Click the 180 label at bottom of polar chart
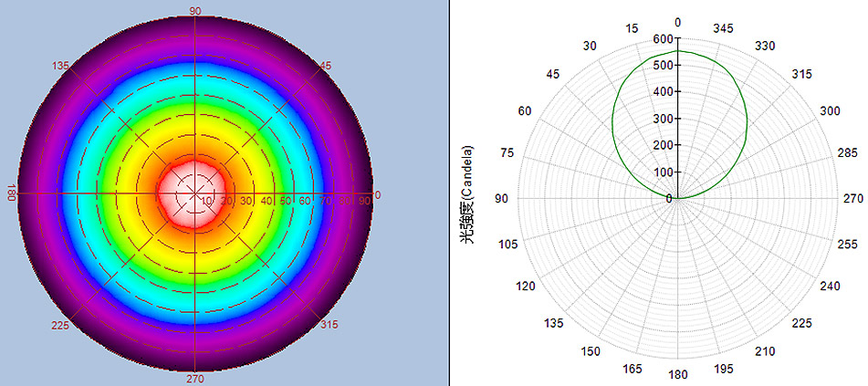 (677, 375)
